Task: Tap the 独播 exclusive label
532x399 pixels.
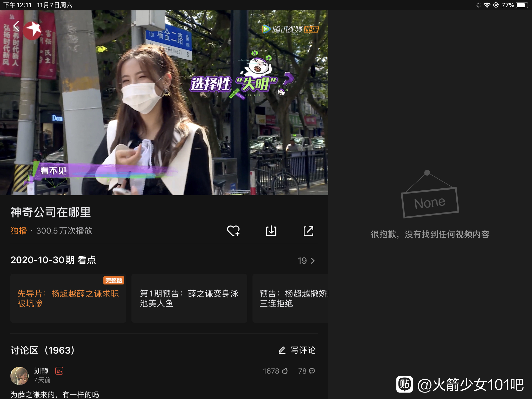Action: point(19,231)
